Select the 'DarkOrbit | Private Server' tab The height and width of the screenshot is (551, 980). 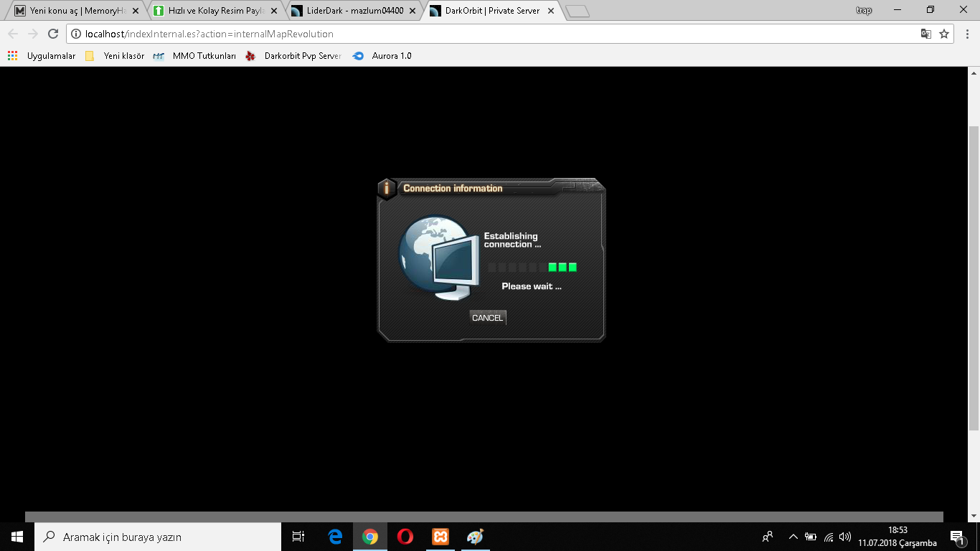[x=493, y=11]
